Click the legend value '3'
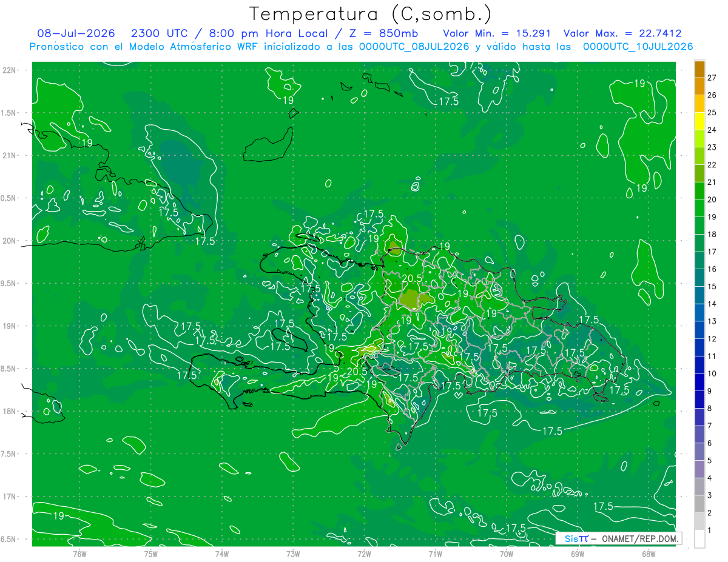The image size is (728, 562). [x=710, y=495]
